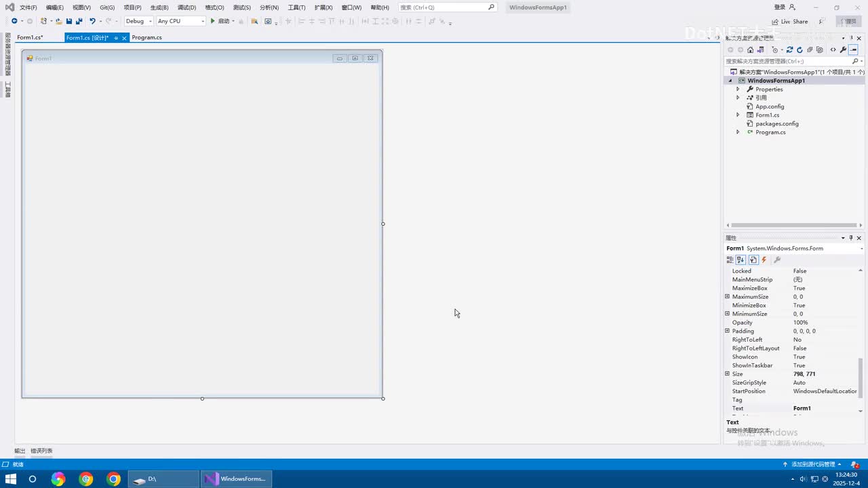Click Refresh icon in Solution Explorer
The height and width of the screenshot is (488, 868).
(x=800, y=49)
